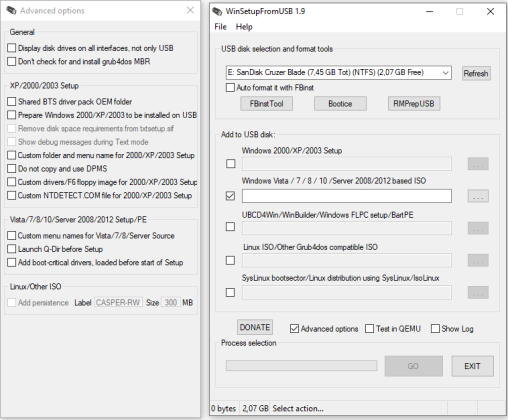Click the Vista/7/8/10 ISO path field
508x420 pixels.
[x=347, y=196]
